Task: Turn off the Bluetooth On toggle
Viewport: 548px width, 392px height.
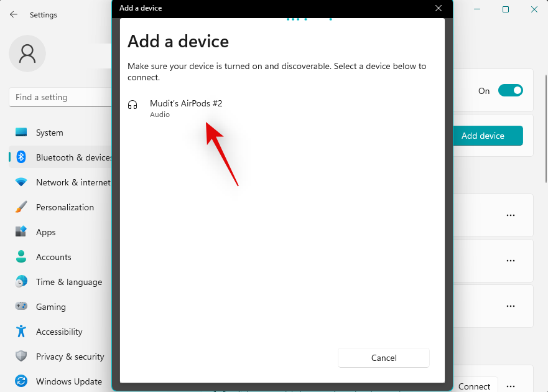Action: point(510,90)
